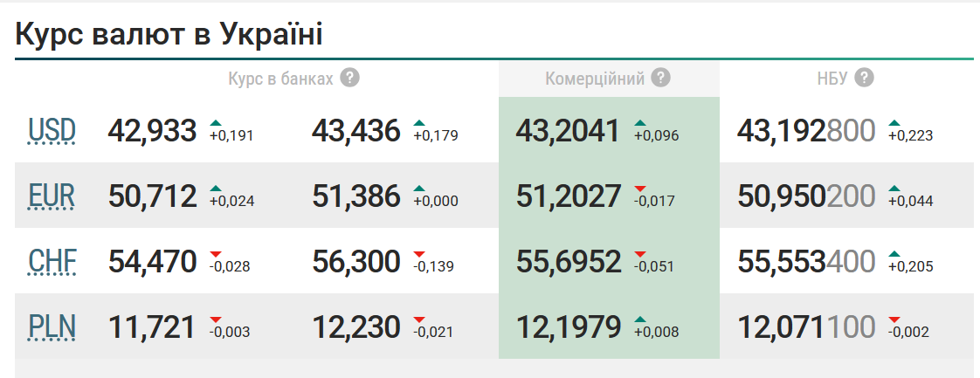Open the USD currency link
This screenshot has width=980, height=378.
[x=52, y=131]
